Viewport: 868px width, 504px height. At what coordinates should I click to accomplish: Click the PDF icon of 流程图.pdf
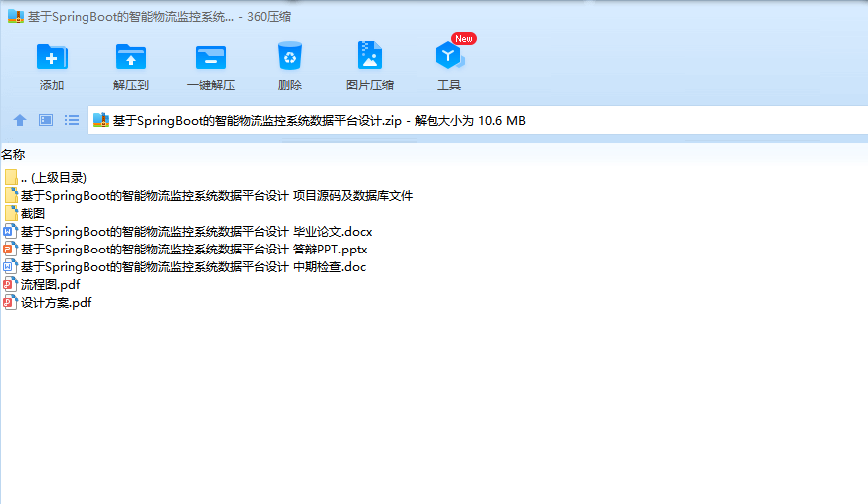pos(10,284)
